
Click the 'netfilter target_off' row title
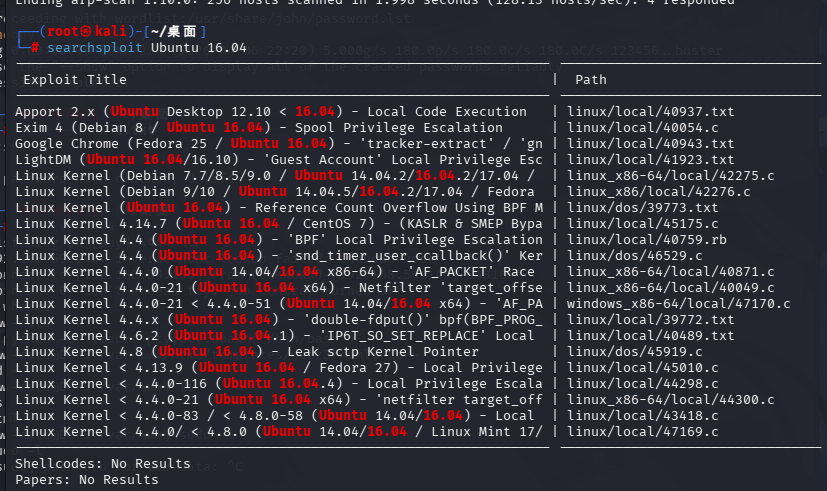(278, 400)
